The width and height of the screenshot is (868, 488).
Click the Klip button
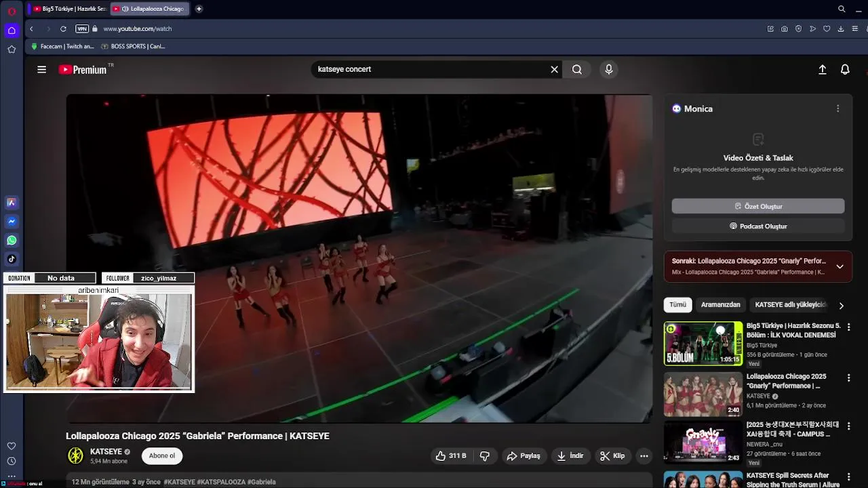click(x=612, y=456)
